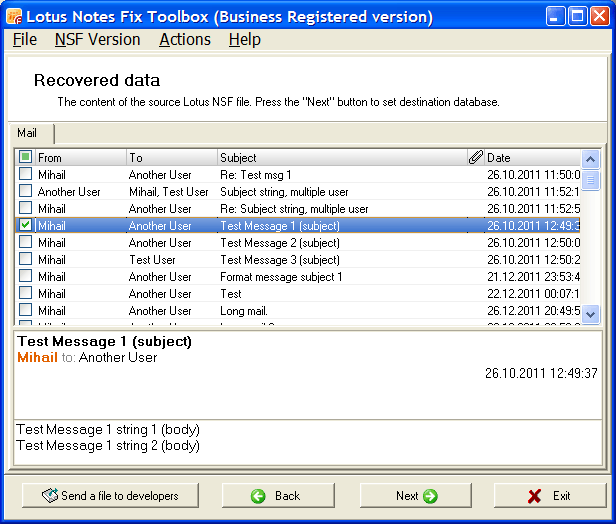Proceed with the Next button
Image resolution: width=616 pixels, height=524 pixels.
click(416, 496)
